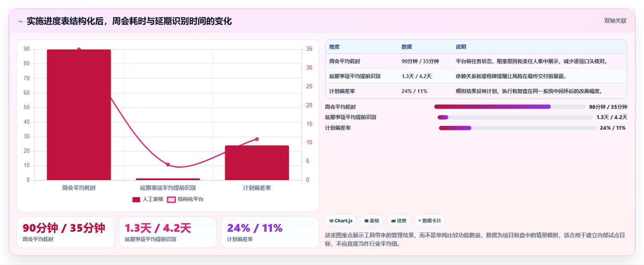The image size is (644, 265).
Task: Click the 延期事项平均提前识别 progress bar
Action: pos(515,117)
